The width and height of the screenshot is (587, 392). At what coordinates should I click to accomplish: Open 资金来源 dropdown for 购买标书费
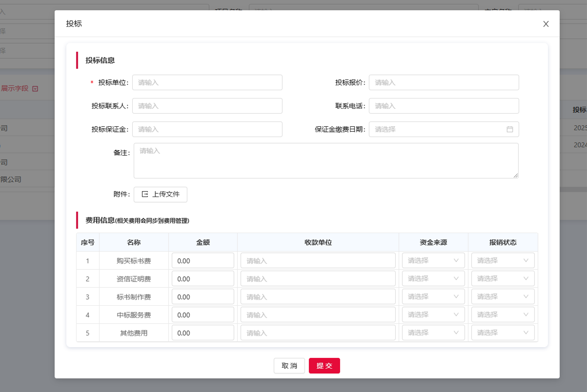pos(432,260)
